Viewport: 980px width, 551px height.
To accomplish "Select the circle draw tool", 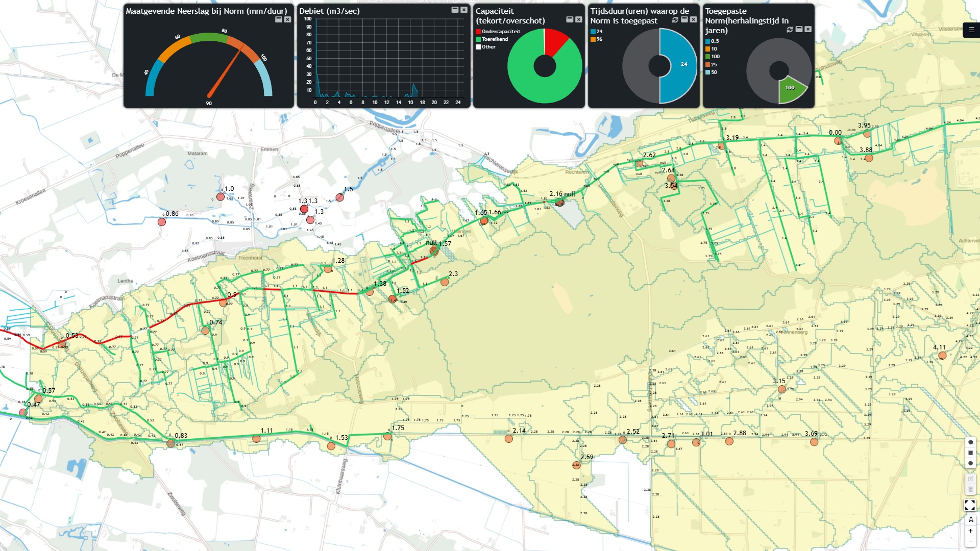I will tap(970, 463).
